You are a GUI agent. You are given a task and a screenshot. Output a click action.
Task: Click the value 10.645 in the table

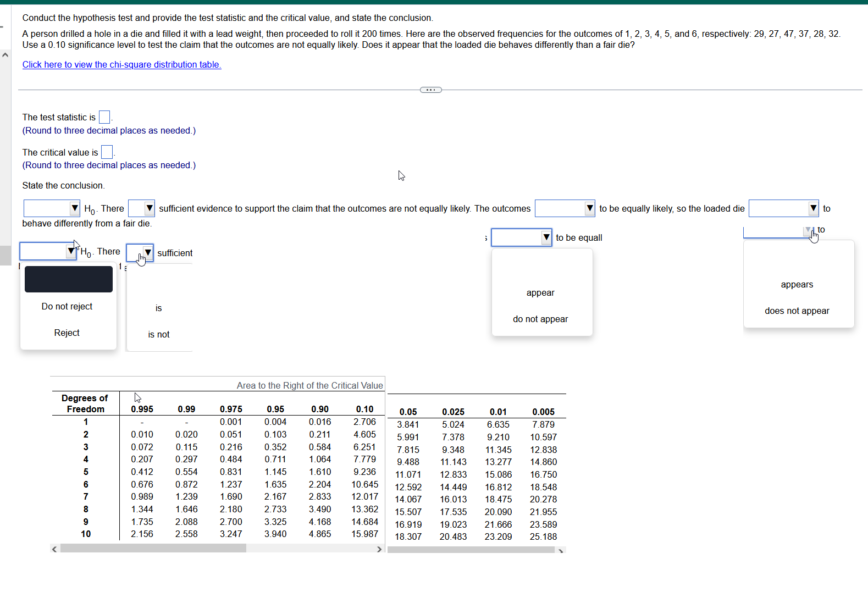pos(364,484)
